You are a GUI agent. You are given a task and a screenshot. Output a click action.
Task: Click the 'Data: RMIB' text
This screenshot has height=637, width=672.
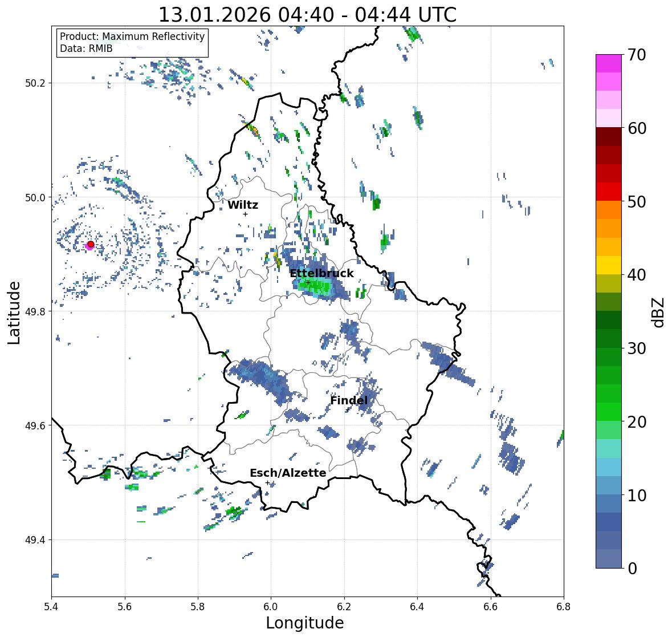point(86,48)
